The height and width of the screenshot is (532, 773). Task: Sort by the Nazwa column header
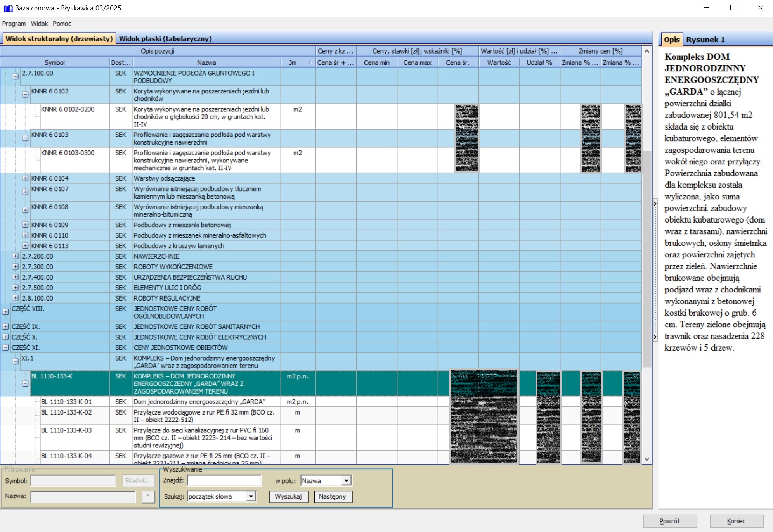pos(206,62)
